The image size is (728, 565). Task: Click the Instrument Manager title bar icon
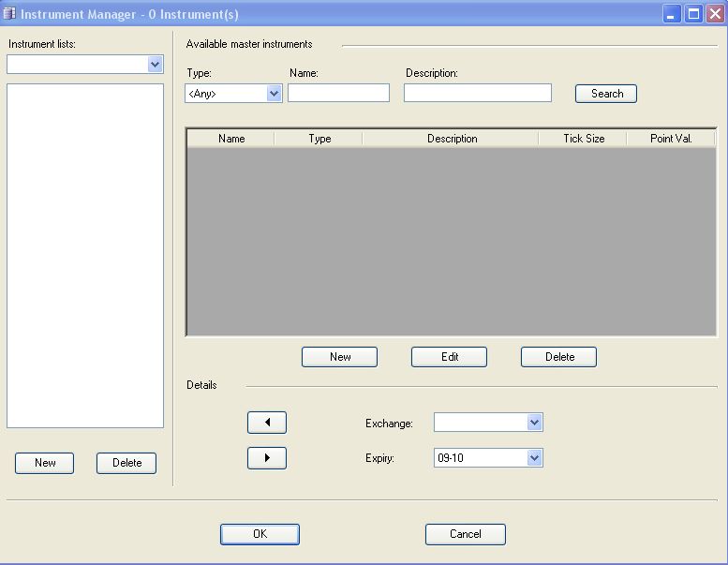click(10, 14)
